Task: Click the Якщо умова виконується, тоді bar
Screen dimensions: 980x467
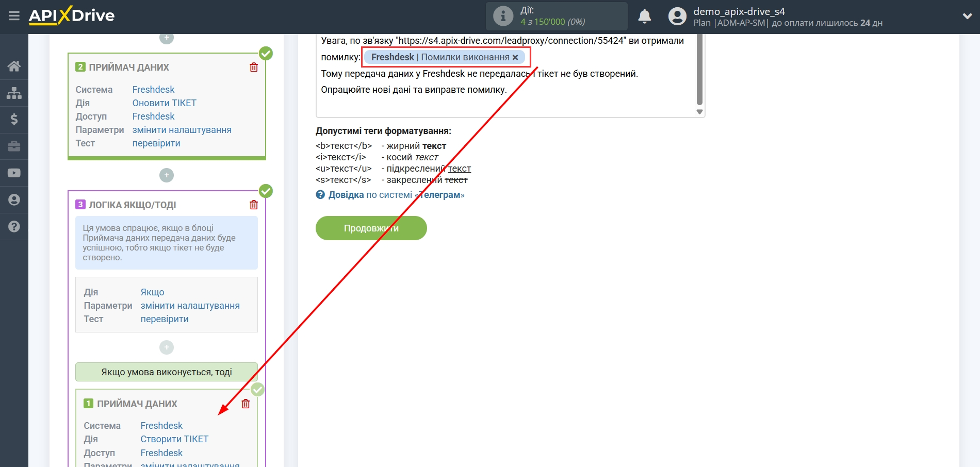Action: coord(167,372)
